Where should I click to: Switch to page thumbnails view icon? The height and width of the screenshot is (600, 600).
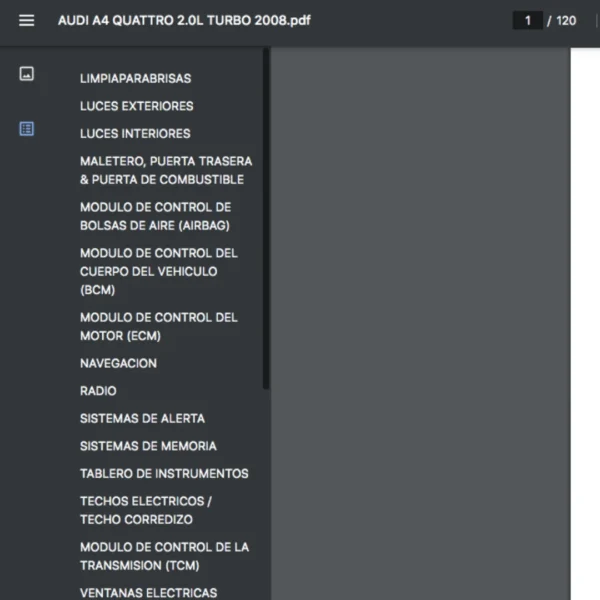click(26, 73)
